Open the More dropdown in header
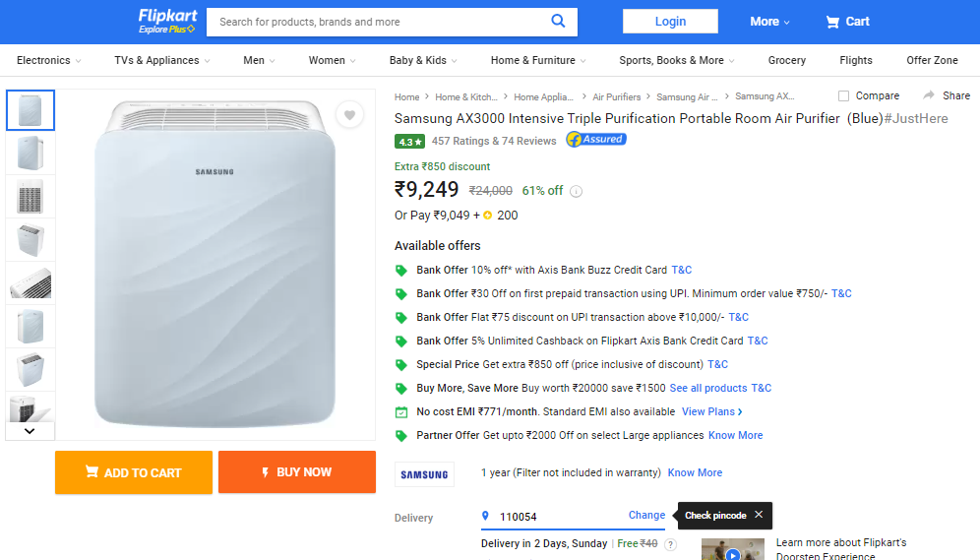 769,22
